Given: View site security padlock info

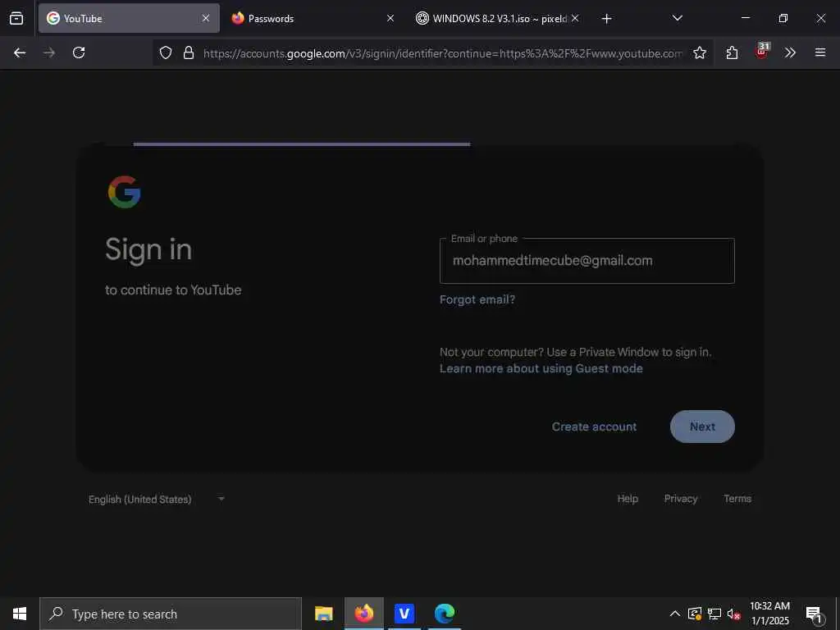Looking at the screenshot, I should click(x=189, y=52).
